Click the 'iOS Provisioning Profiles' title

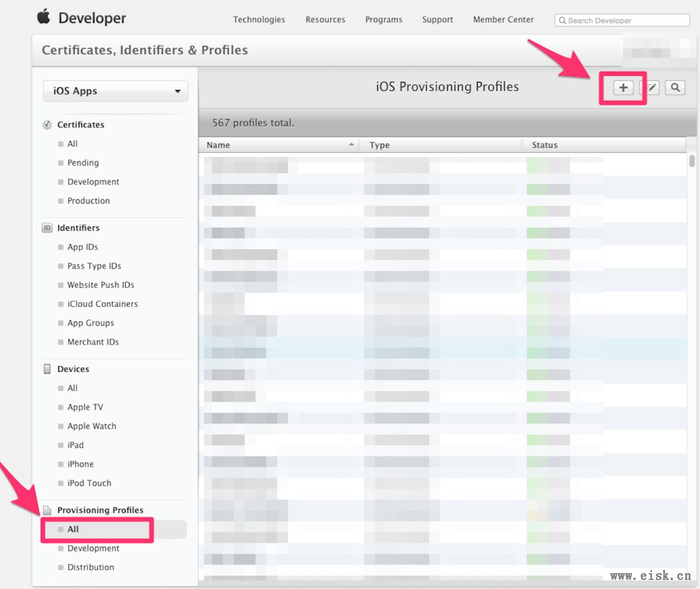tap(447, 87)
